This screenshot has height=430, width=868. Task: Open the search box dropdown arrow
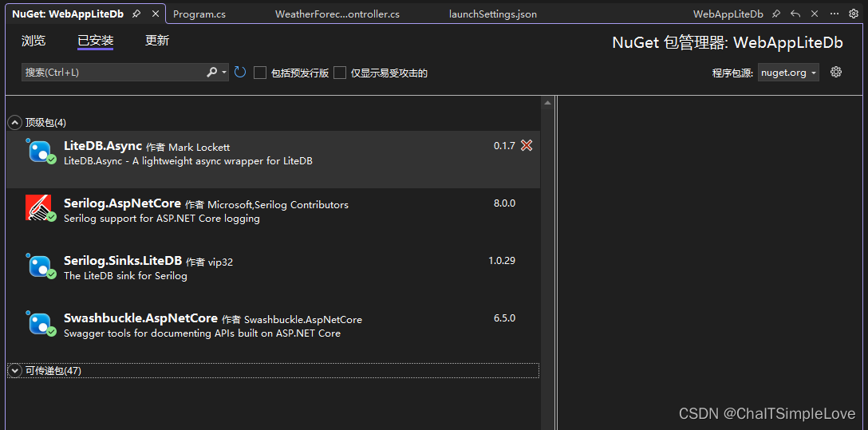224,73
